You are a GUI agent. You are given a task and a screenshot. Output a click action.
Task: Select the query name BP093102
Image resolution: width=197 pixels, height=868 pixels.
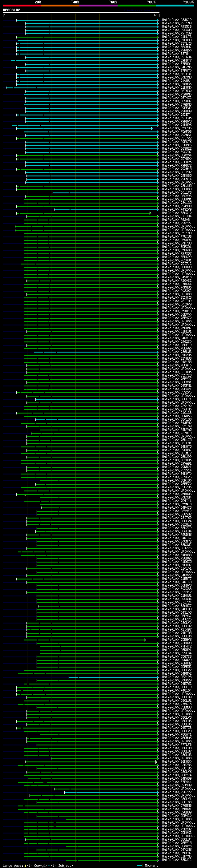click(11, 10)
